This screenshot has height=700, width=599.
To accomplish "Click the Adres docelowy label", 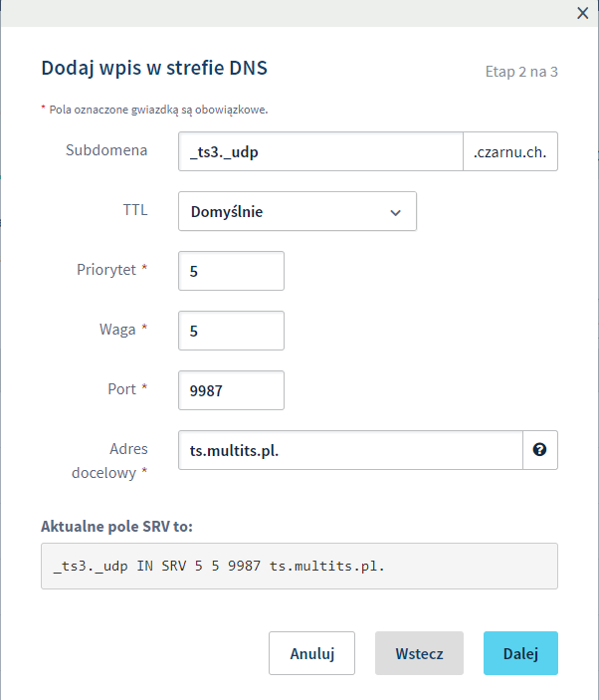I will [x=109, y=460].
